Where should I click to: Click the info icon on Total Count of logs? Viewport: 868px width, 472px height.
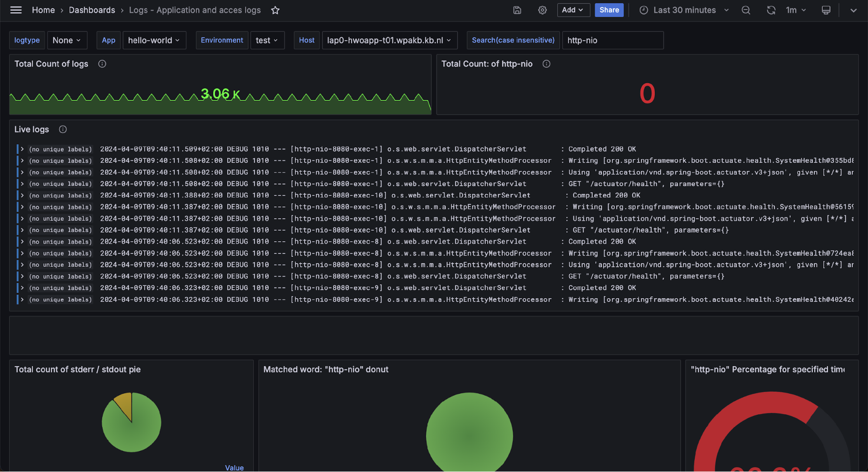102,64
